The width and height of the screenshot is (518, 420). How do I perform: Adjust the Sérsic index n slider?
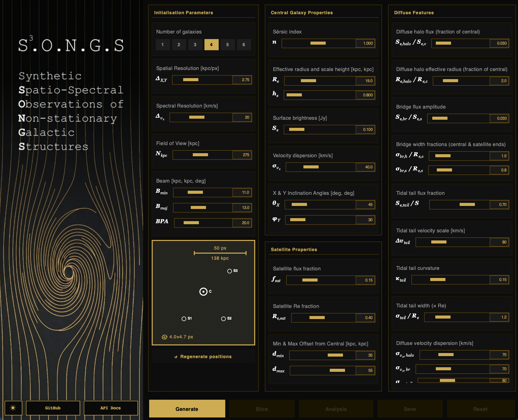pos(319,43)
